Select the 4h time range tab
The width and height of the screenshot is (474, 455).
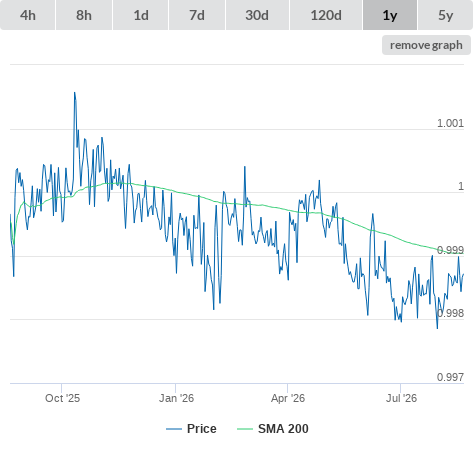tap(28, 15)
